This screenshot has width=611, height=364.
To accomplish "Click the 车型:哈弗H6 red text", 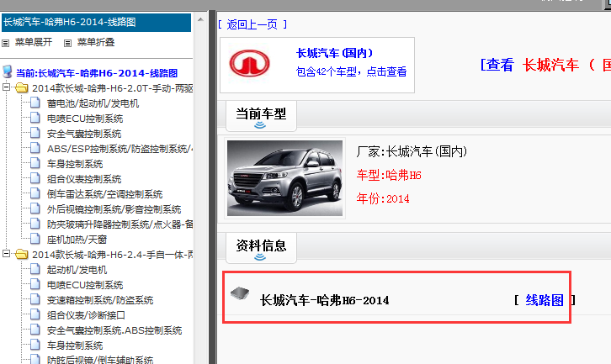I will [x=389, y=175].
